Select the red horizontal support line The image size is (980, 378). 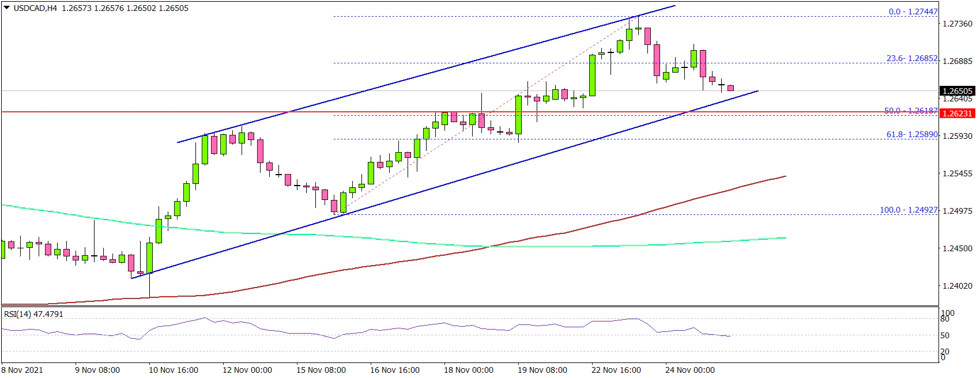(x=173, y=112)
